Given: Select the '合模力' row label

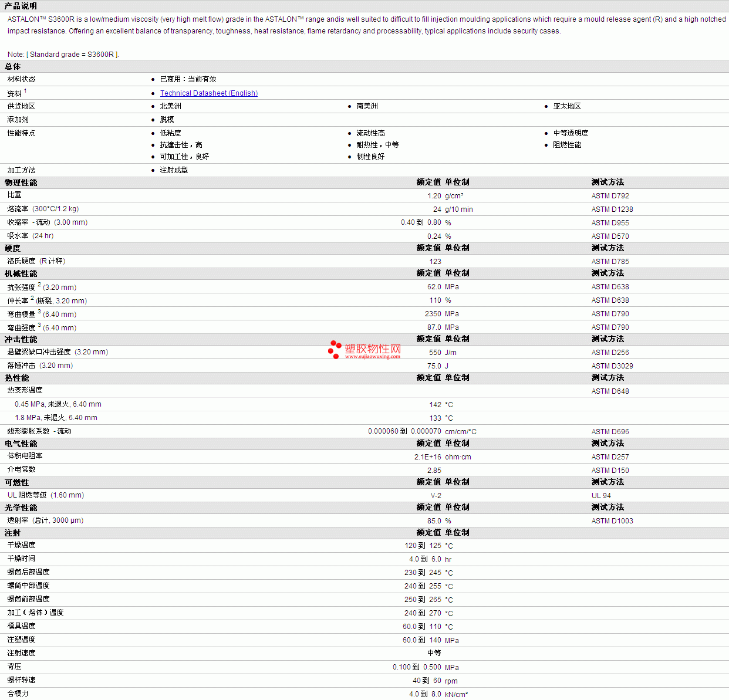Looking at the screenshot, I should pyautogui.click(x=18, y=694).
